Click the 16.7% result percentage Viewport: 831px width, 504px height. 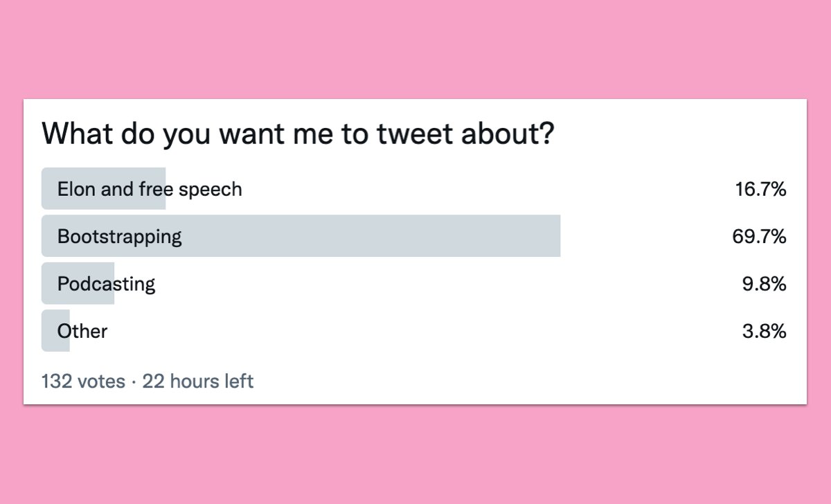click(760, 189)
